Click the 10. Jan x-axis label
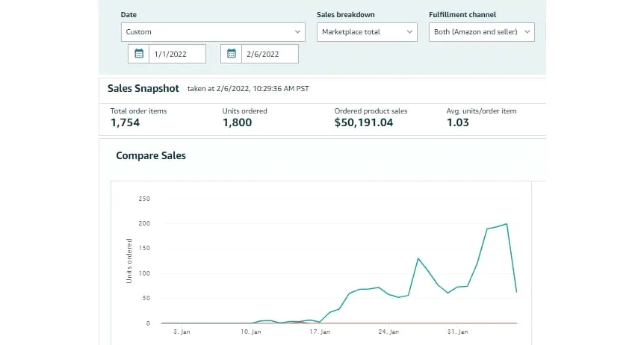 click(x=250, y=332)
